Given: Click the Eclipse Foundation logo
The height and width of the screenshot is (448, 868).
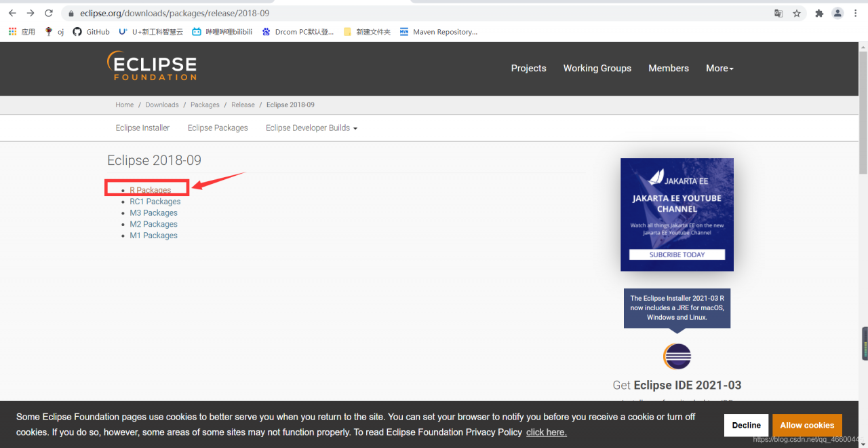Looking at the screenshot, I should 152,67.
